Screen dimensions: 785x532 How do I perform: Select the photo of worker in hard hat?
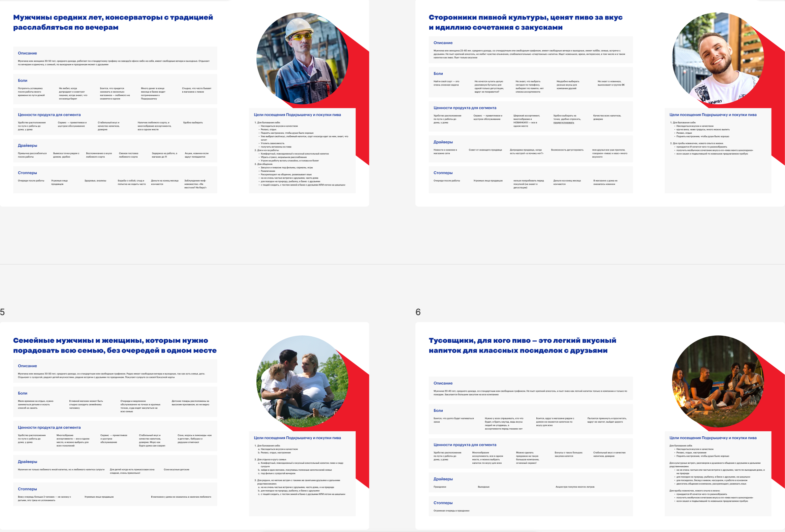coord(302,58)
